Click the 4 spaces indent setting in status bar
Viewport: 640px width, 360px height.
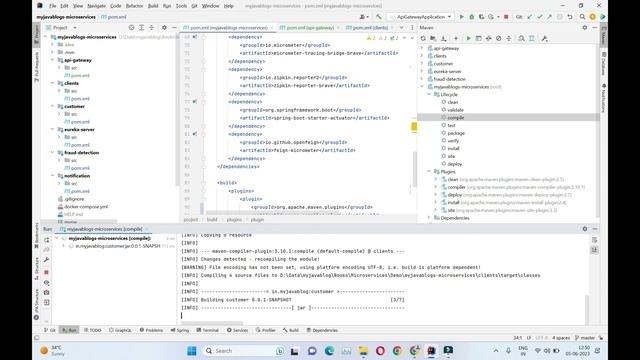coord(561,338)
